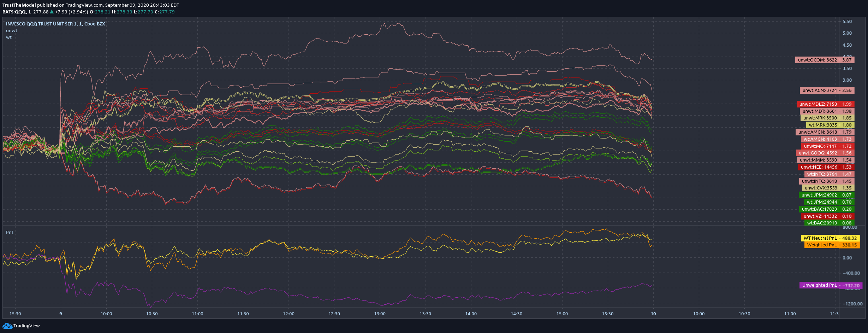Open the TrustTheModel author name
Screen dimensions: 868x333
coord(19,5)
